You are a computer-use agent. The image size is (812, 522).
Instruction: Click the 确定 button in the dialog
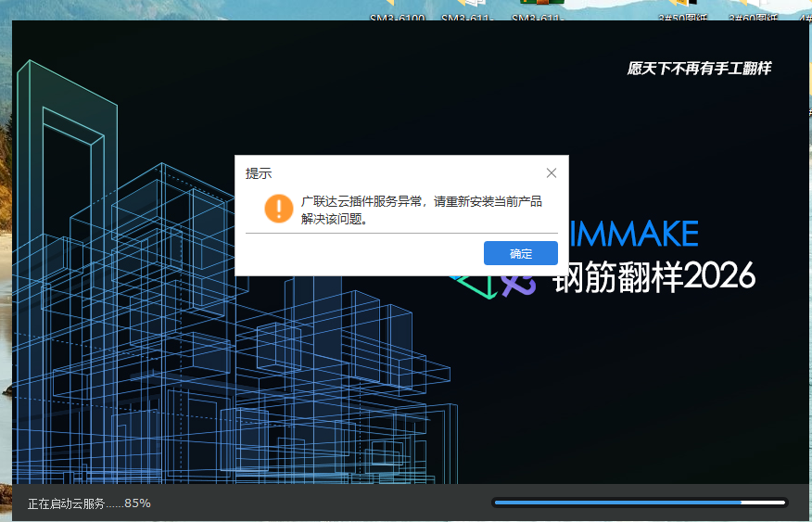[520, 253]
